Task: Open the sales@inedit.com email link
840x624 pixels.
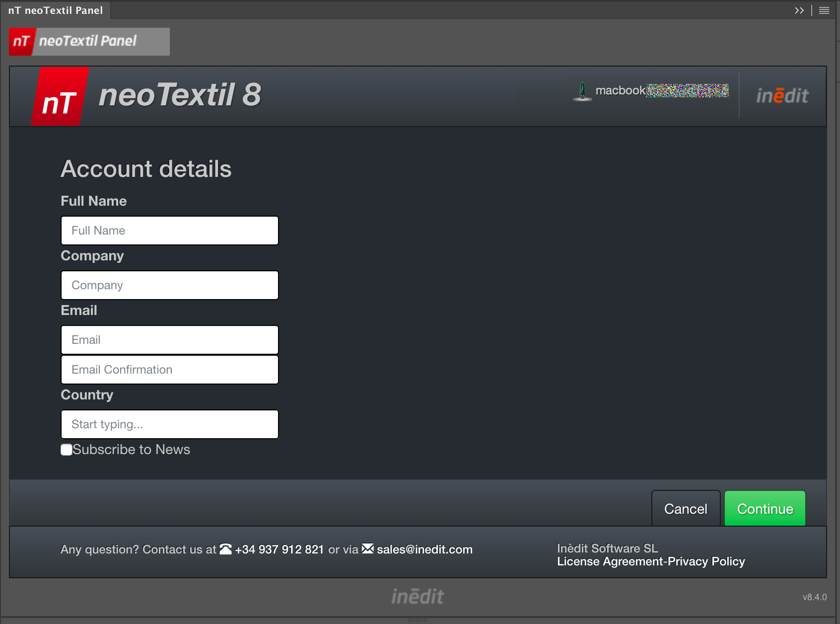Action: tap(425, 549)
